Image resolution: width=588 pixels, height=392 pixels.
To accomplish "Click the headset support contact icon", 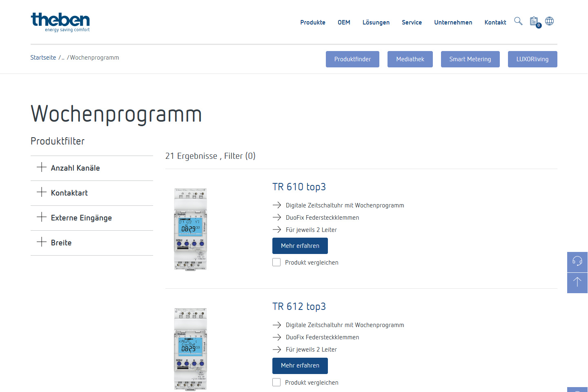I will pos(577,262).
